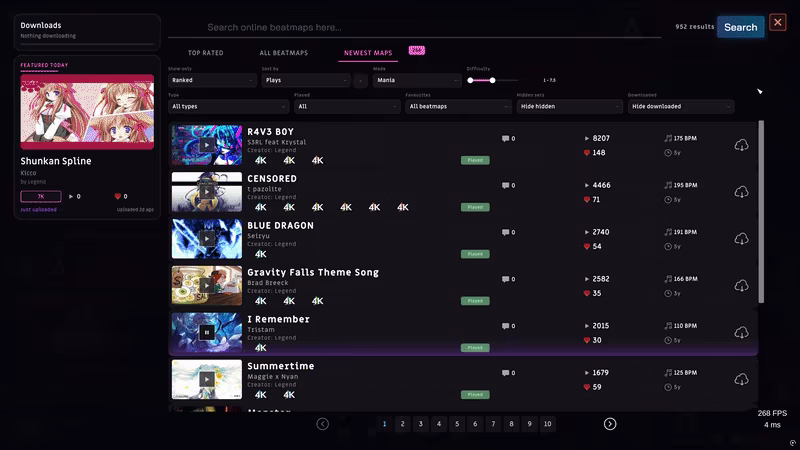
Task: Open featured Shunkan Spline thumbnail
Action: point(87,112)
